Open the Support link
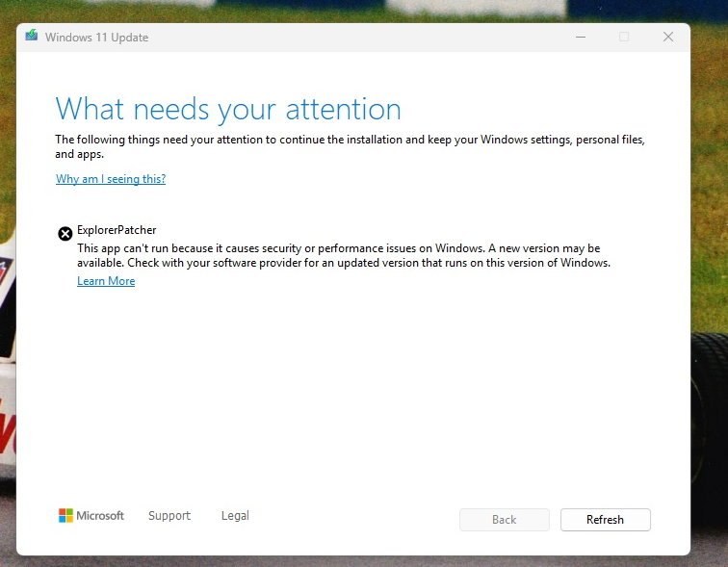The width and height of the screenshot is (728, 567). pyautogui.click(x=169, y=515)
